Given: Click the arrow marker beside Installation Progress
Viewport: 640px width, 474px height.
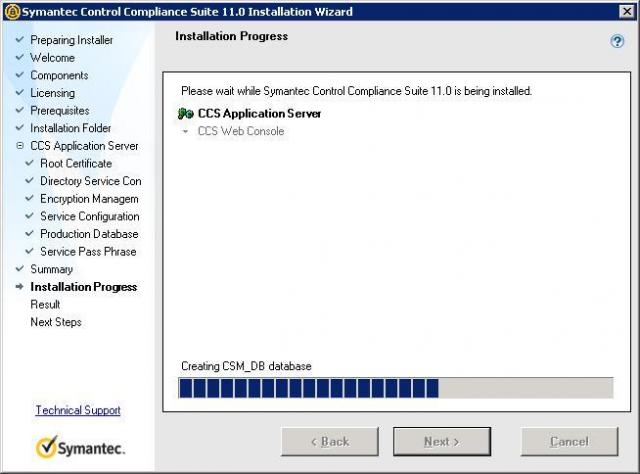Looking at the screenshot, I should click(20, 286).
